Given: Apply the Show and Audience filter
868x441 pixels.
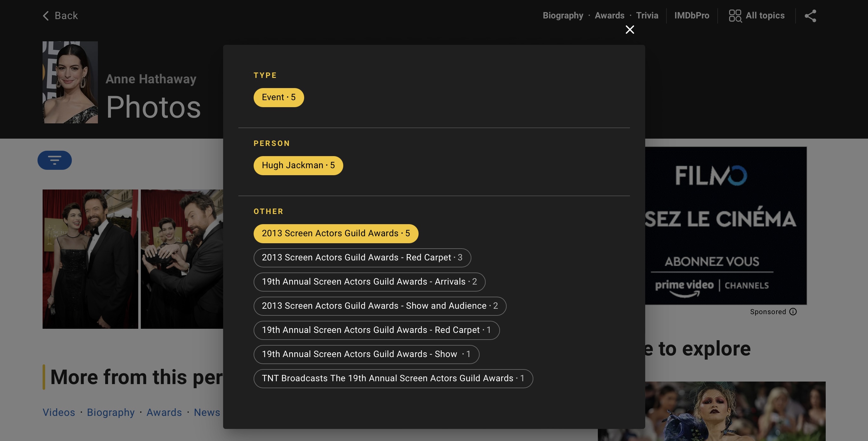Looking at the screenshot, I should click(379, 306).
